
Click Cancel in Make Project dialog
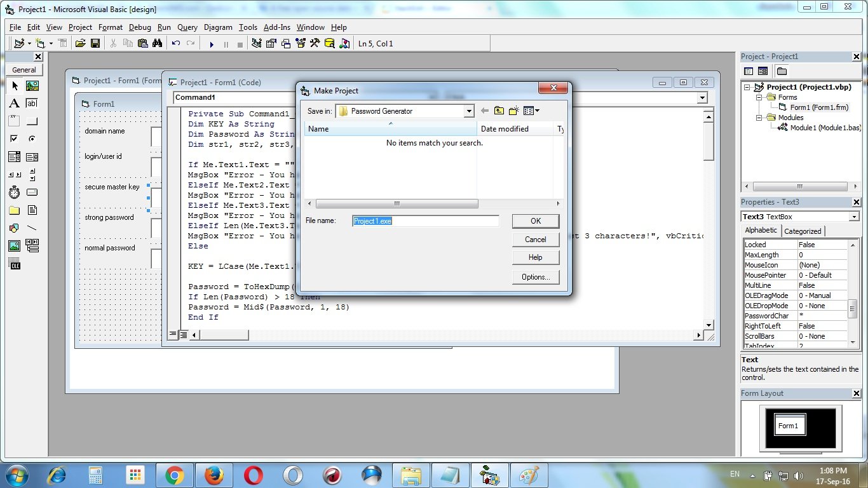(x=536, y=240)
